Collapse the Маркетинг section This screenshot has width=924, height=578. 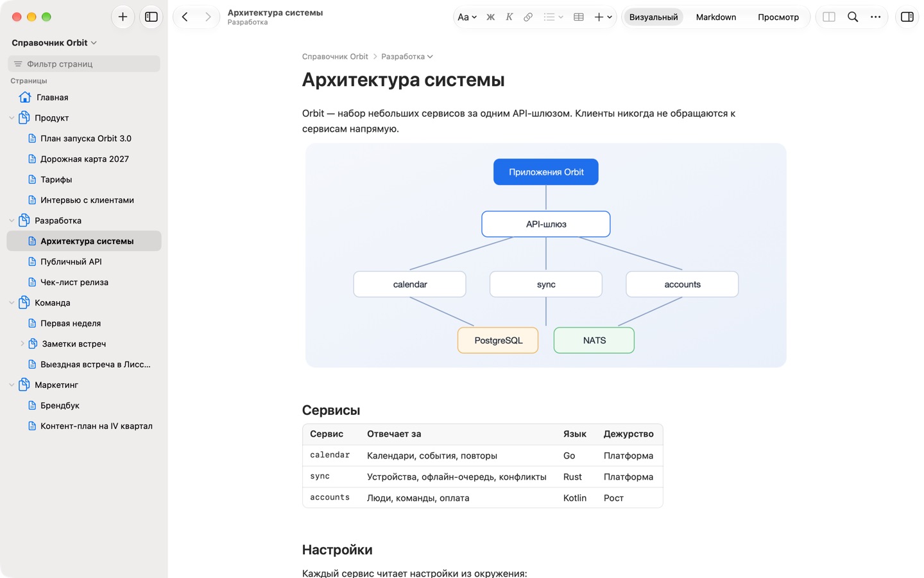click(12, 385)
